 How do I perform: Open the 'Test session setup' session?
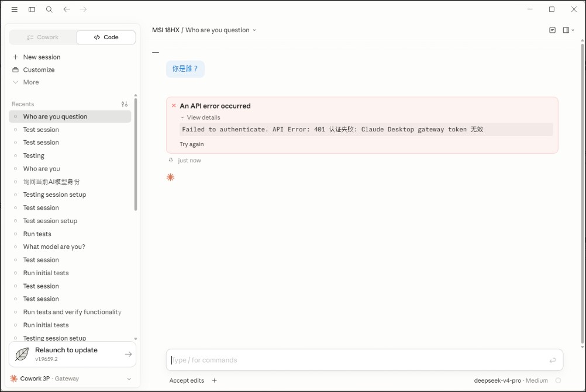pyautogui.click(x=70, y=221)
